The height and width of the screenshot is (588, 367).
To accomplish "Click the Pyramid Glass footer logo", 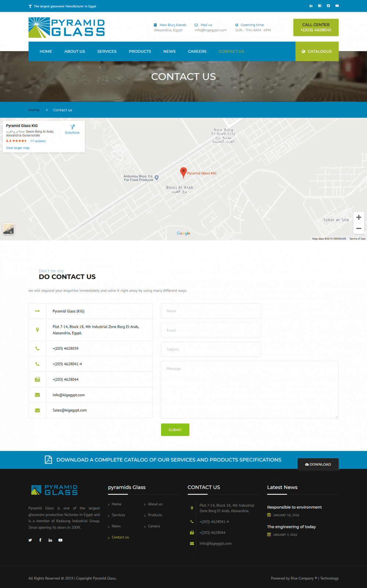I will (x=54, y=490).
